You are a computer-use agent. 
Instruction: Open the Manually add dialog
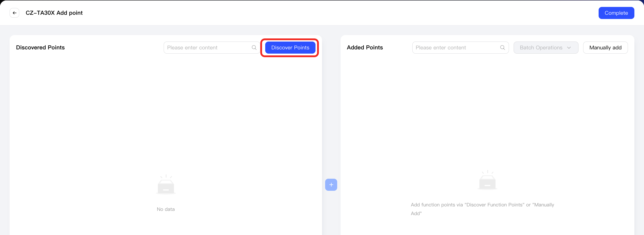tap(605, 47)
